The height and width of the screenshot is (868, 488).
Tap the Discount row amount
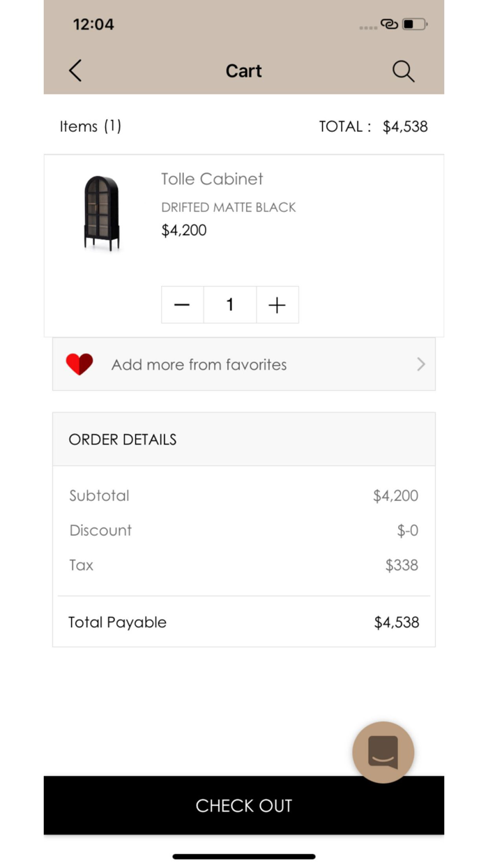click(x=407, y=530)
